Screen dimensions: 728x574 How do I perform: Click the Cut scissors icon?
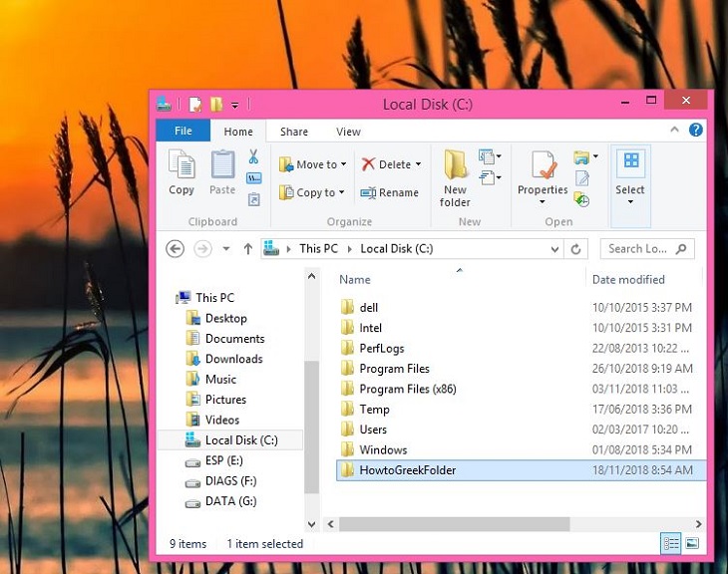click(253, 156)
